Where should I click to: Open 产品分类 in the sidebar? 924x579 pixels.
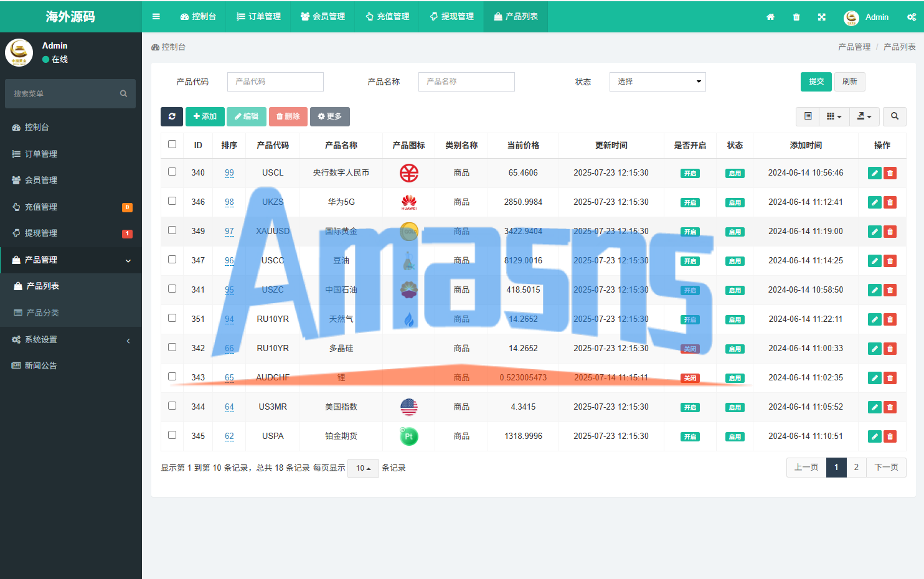(x=43, y=313)
